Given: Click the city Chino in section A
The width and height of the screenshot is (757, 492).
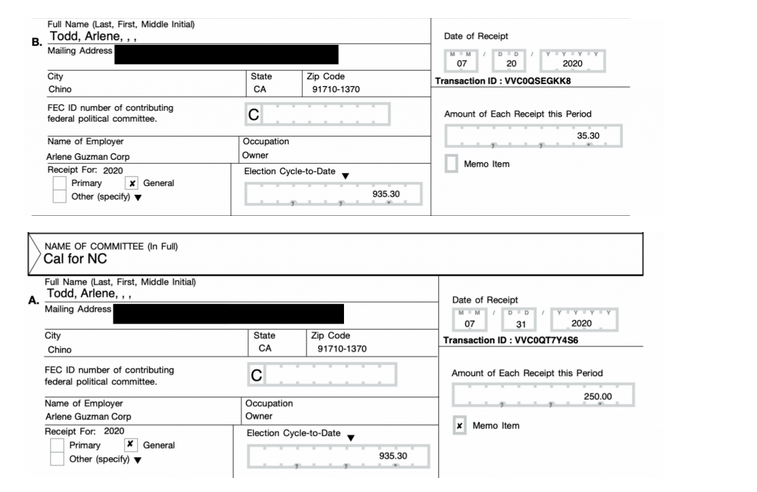Looking at the screenshot, I should [59, 350].
